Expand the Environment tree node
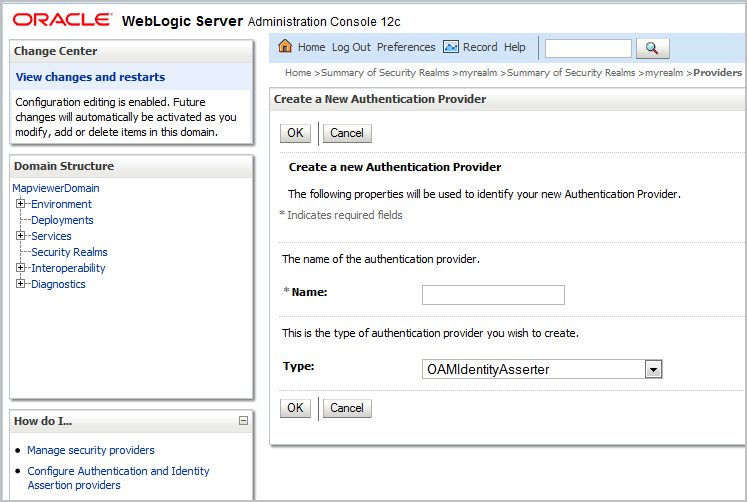This screenshot has width=747, height=502. point(20,204)
